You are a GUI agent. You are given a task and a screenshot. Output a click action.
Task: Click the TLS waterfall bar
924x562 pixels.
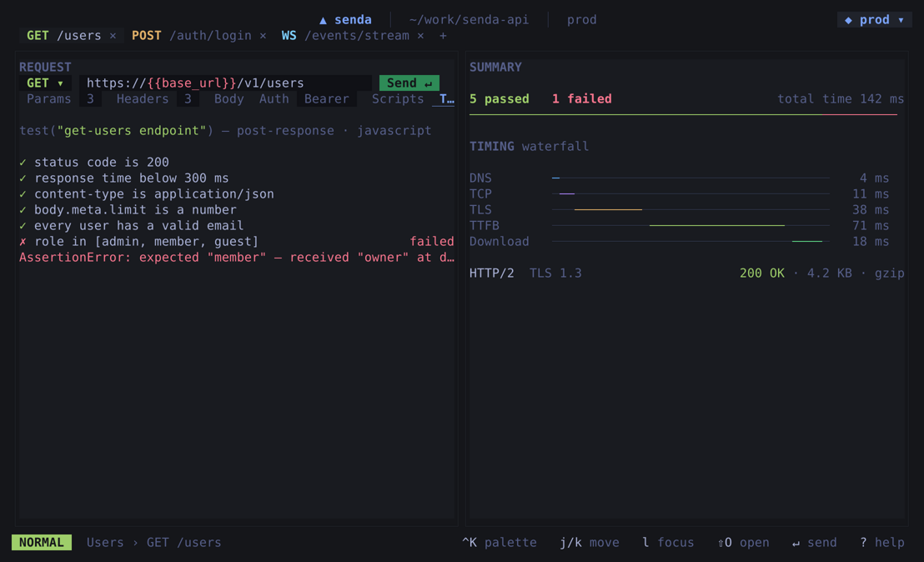pyautogui.click(x=608, y=210)
